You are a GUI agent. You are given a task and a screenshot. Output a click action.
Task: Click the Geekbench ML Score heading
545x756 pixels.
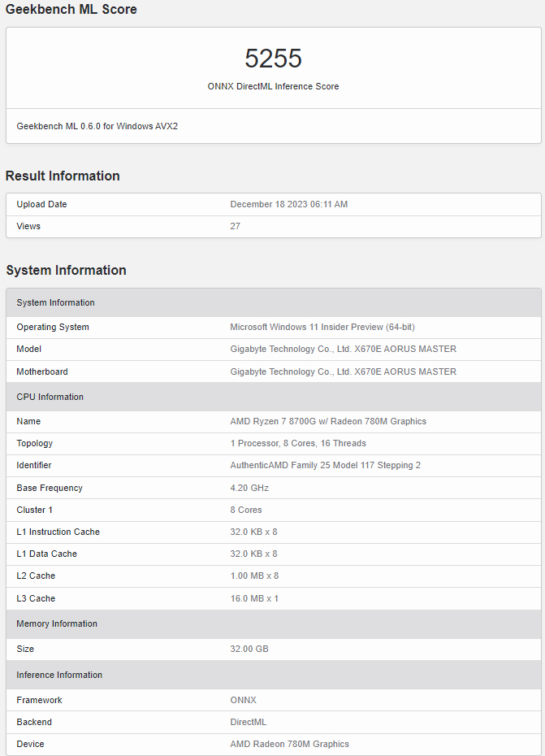click(71, 9)
